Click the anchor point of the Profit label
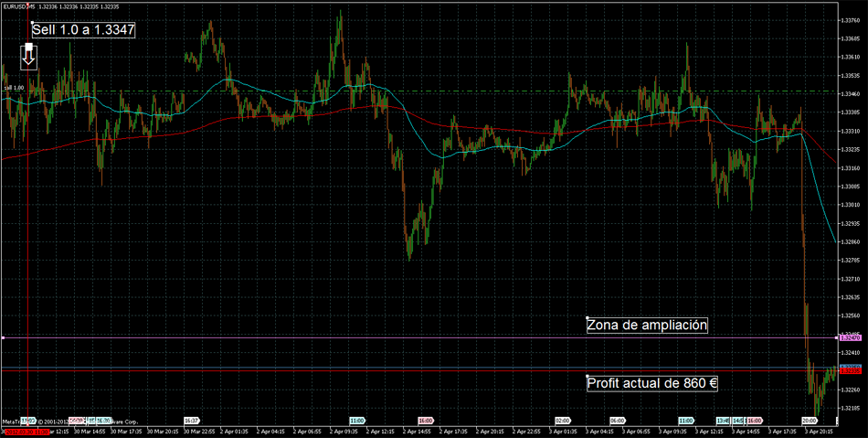This screenshot has height=438, width=868. [x=587, y=376]
